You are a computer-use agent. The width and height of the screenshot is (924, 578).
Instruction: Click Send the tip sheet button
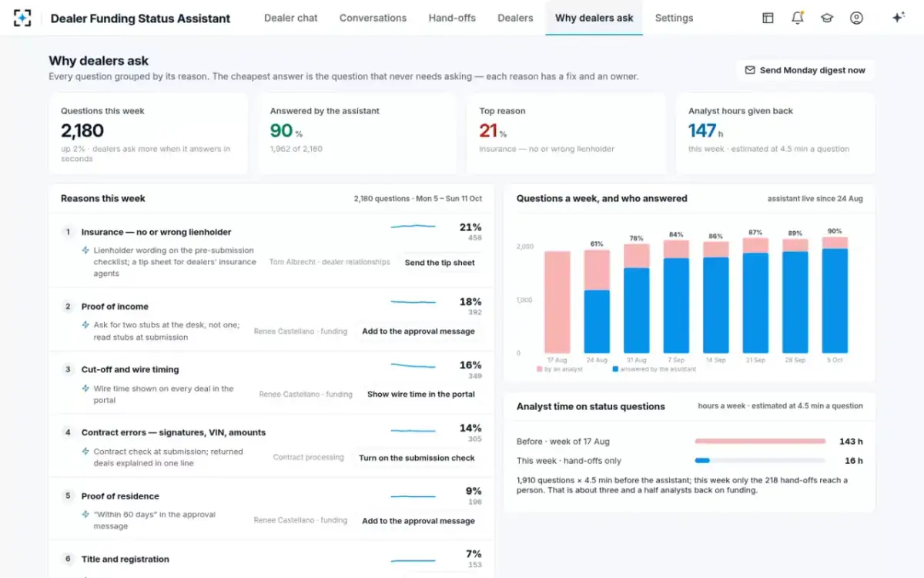pos(440,263)
